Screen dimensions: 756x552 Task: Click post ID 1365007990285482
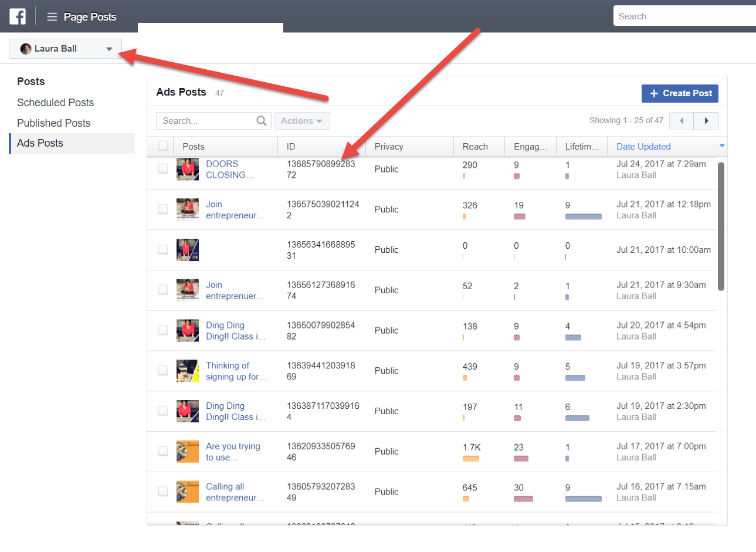(x=321, y=331)
